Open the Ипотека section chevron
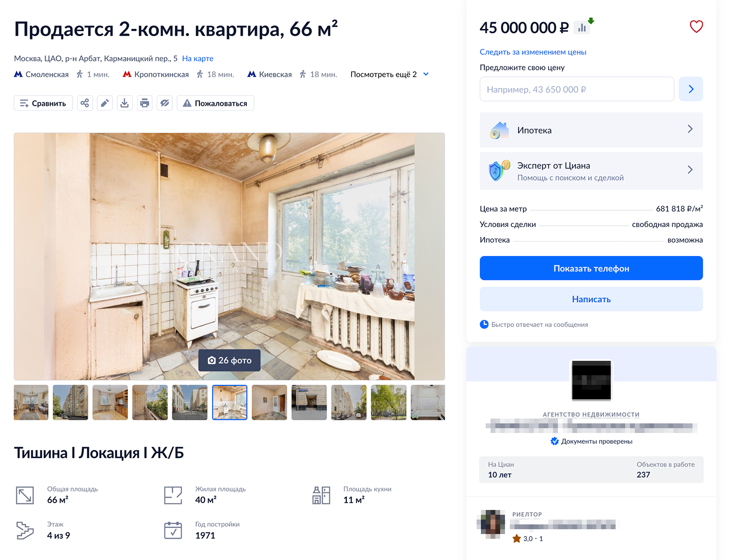Screen dimensions: 731x560 pos(690,129)
